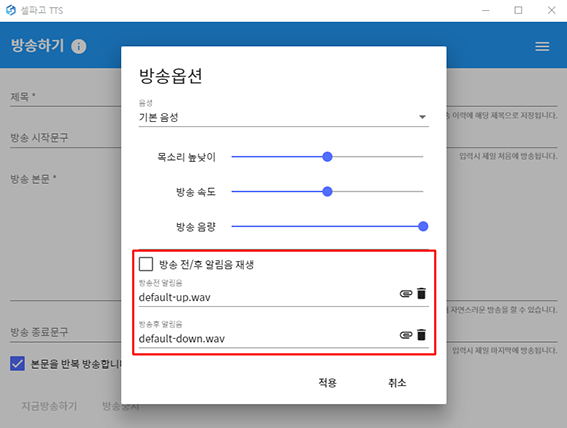Delete the default-down.wav alert sound

[x=421, y=335]
